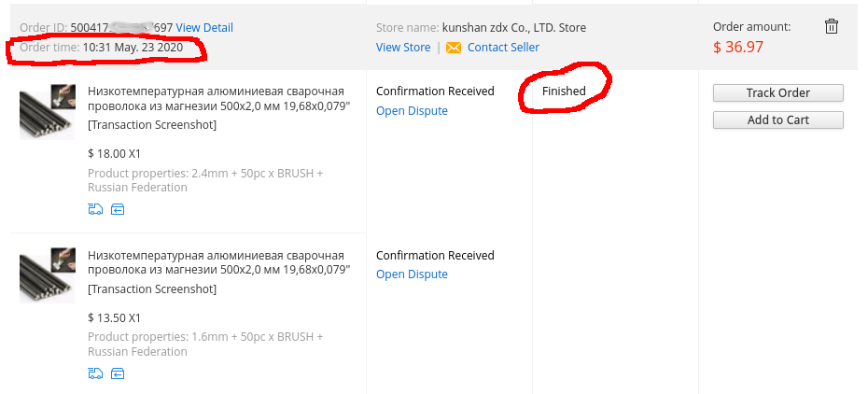Click delivery truck icon under $13.50 item

pyautogui.click(x=95, y=373)
